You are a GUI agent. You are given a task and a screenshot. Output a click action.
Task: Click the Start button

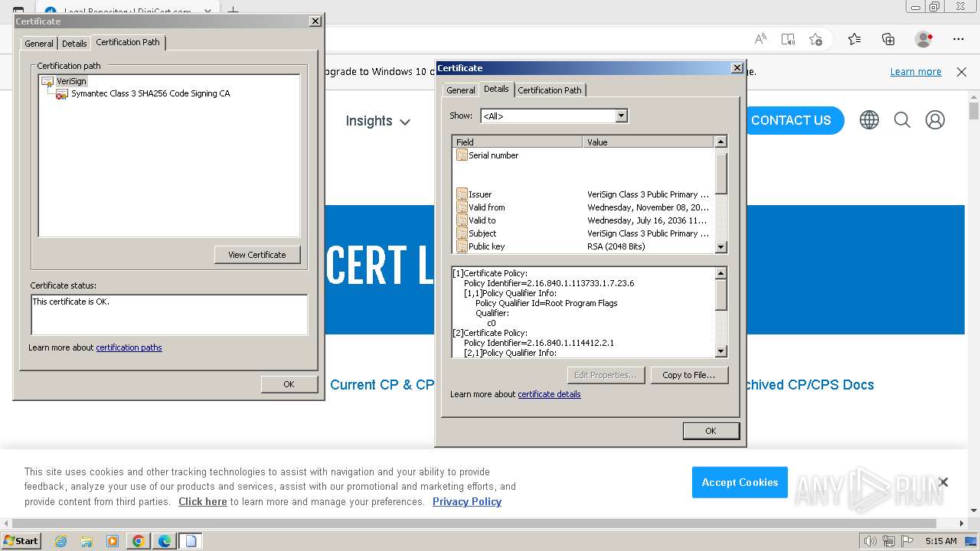coord(21,541)
